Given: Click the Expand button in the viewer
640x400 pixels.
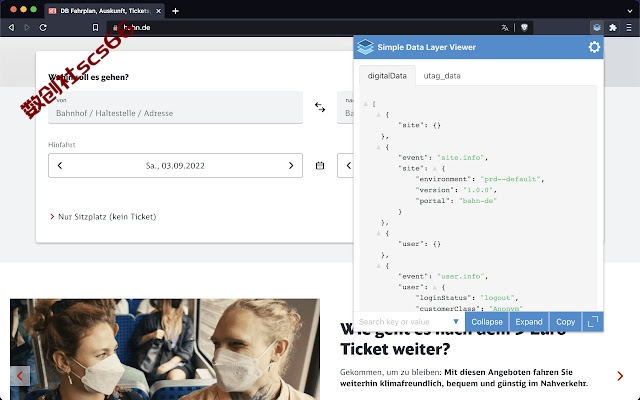Looking at the screenshot, I should [529, 322].
